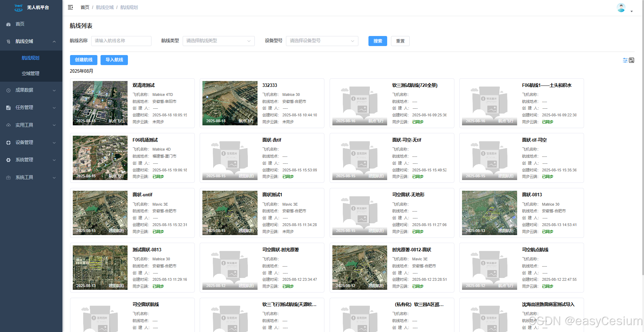Open the 测试面状-0813 route thumbnail
Viewport: 644px width, 332px height.
[100, 268]
